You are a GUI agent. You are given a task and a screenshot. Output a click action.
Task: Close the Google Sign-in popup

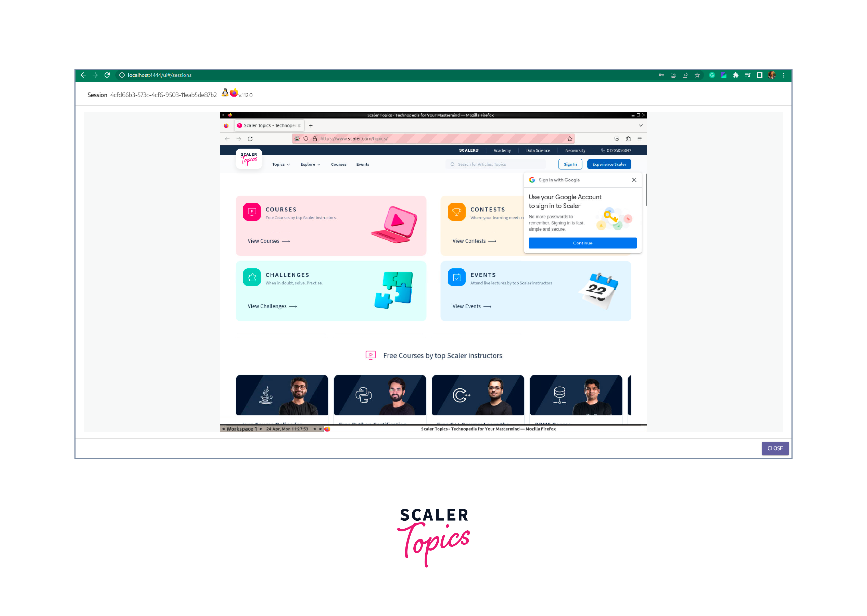[634, 180]
